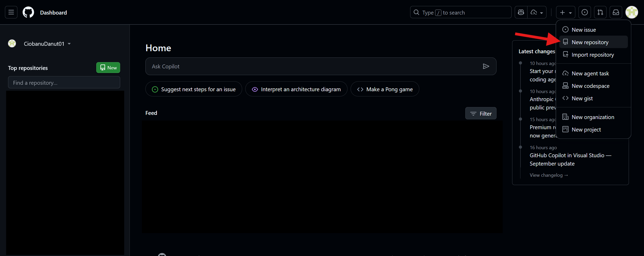The image size is (644, 256).
Task: Open the feed Filter button
Action: [481, 113]
